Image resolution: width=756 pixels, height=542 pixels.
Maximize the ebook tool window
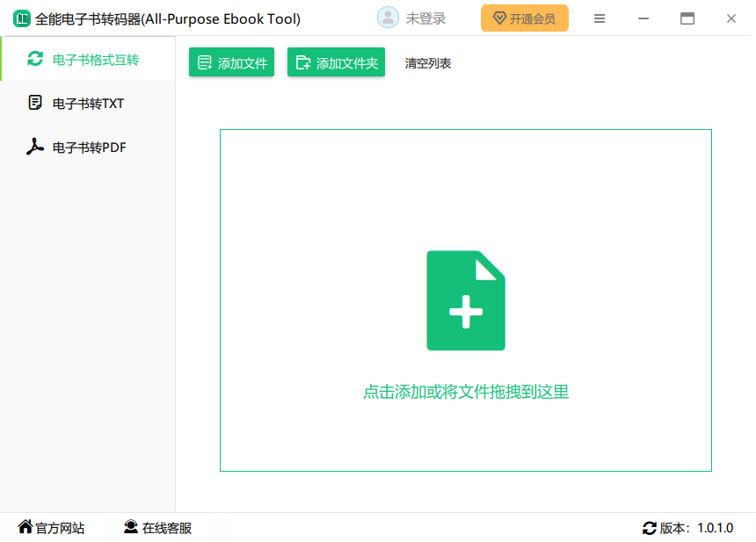click(687, 18)
